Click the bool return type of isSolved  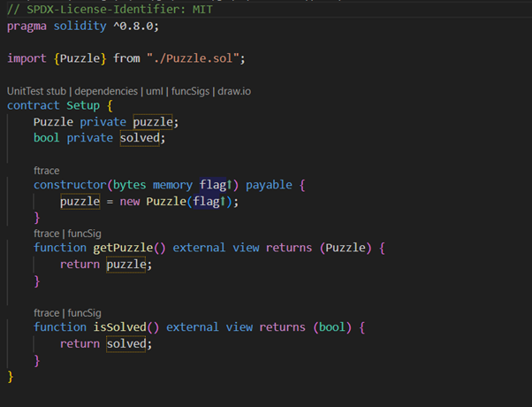(331, 327)
